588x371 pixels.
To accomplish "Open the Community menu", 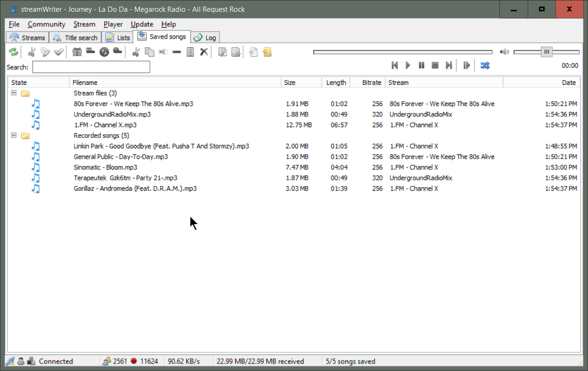I will (x=46, y=24).
